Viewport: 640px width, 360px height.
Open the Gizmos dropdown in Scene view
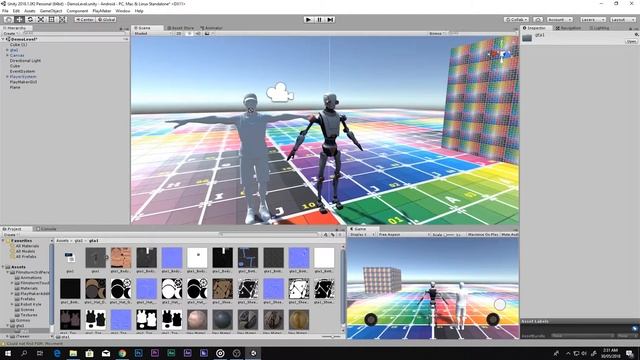(x=438, y=33)
